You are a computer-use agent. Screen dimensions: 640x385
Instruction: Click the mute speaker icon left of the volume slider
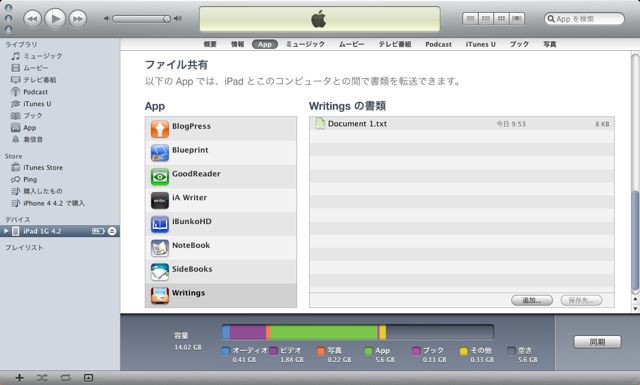tap(107, 19)
